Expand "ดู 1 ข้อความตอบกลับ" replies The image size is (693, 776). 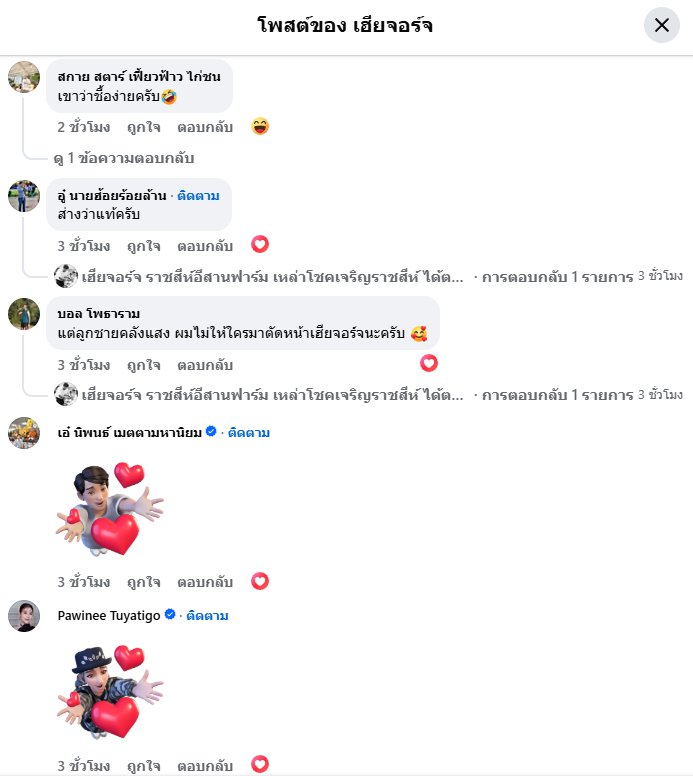(124, 158)
